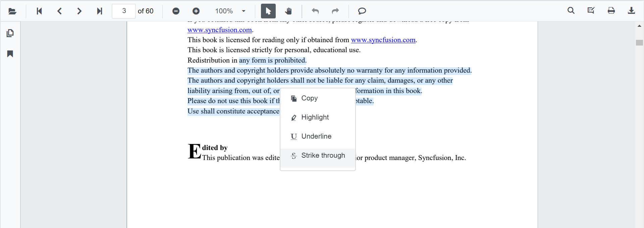
Task: Click the 'of 60' page count label
Action: click(x=146, y=11)
